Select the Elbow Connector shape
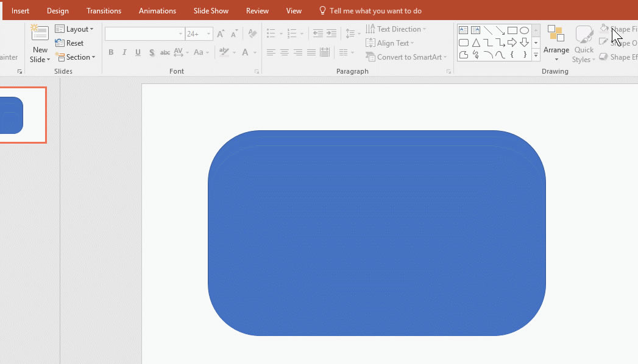The image size is (638, 364). pyautogui.click(x=488, y=42)
